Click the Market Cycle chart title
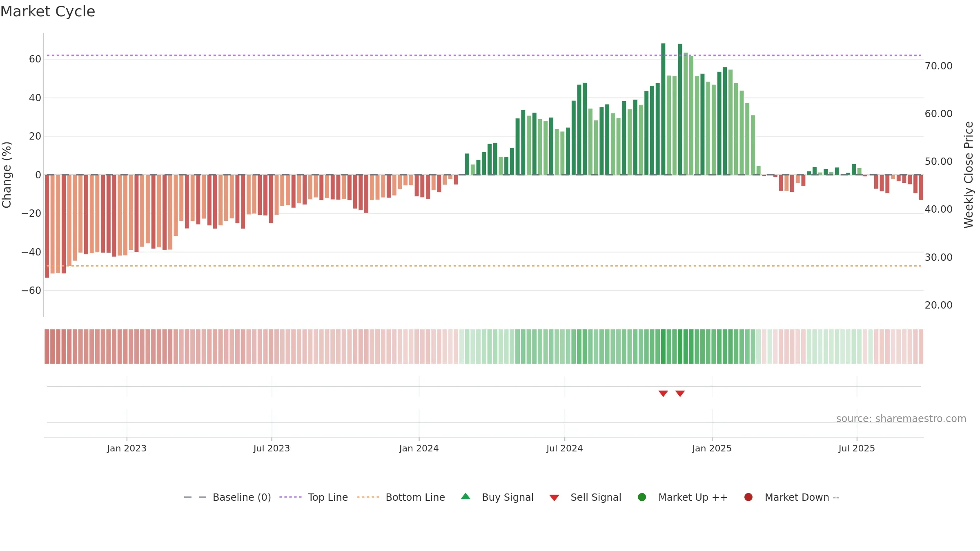Image resolution: width=980 pixels, height=551 pixels. (x=48, y=11)
